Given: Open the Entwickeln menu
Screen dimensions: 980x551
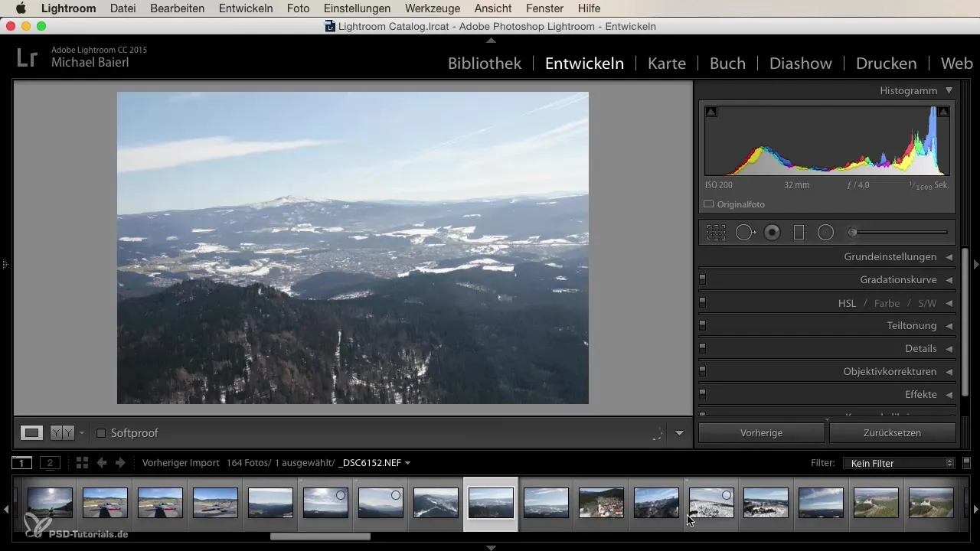Looking at the screenshot, I should coord(246,8).
